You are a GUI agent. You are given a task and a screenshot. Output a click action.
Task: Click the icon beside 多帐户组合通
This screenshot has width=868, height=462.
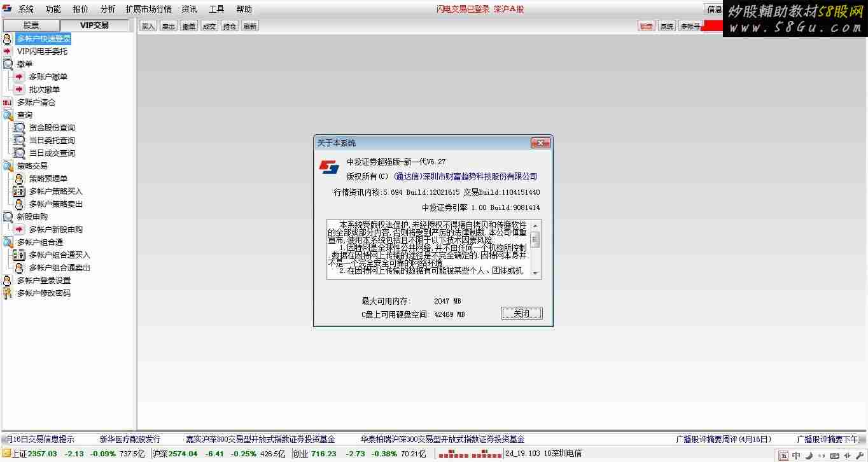coord(8,242)
